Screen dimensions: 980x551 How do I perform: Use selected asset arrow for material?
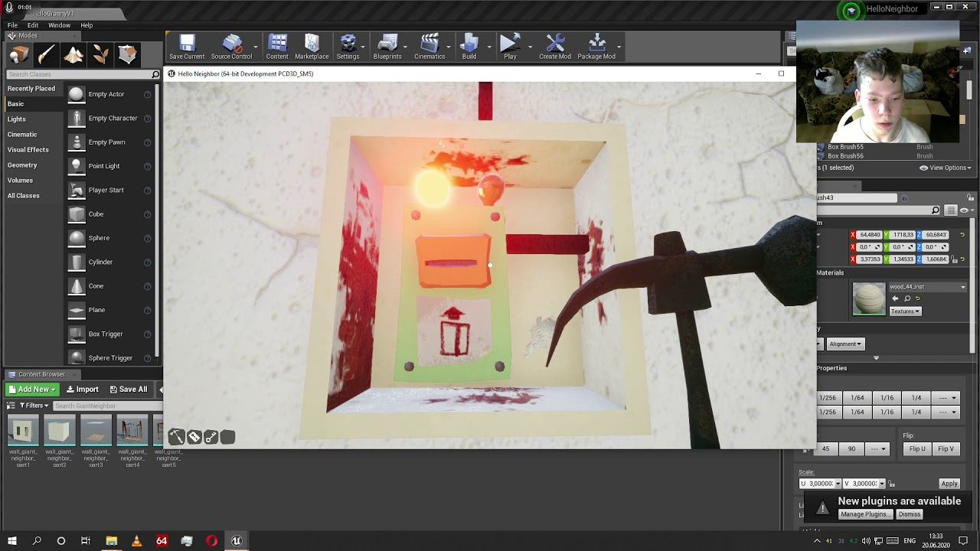click(895, 298)
